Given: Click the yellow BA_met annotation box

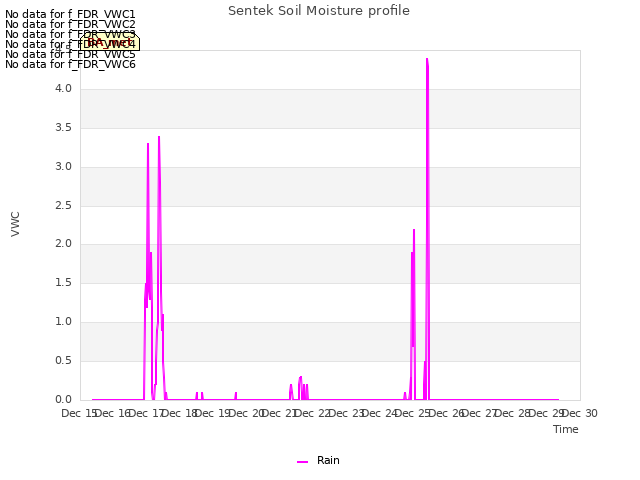Looking at the screenshot, I should coord(110,42).
